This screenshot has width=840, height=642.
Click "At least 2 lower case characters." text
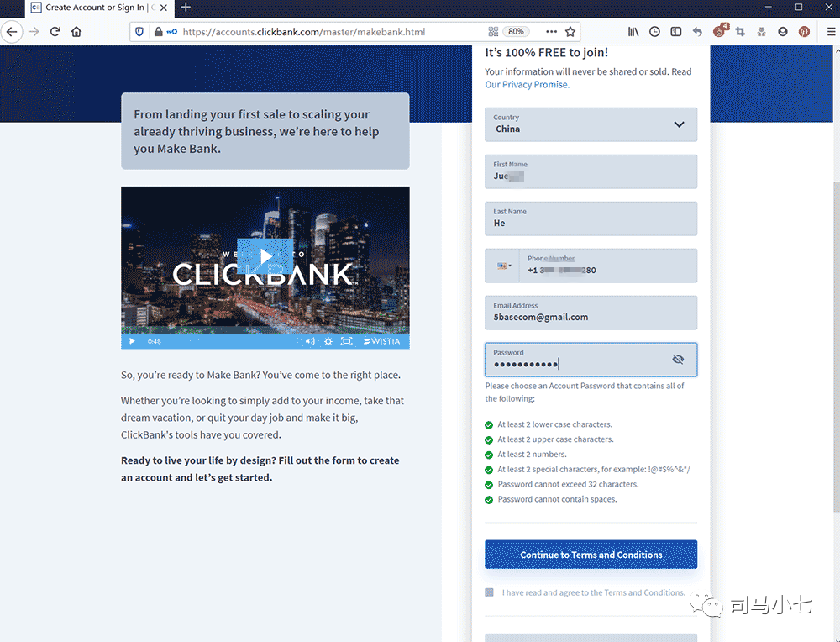(x=555, y=424)
